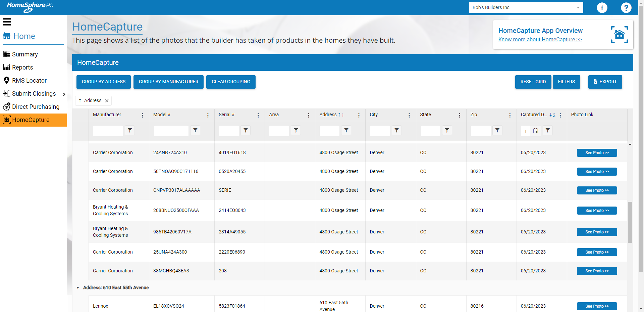The width and height of the screenshot is (644, 312).
Task: Open RMS Locator in the sidebar
Action: click(x=29, y=81)
